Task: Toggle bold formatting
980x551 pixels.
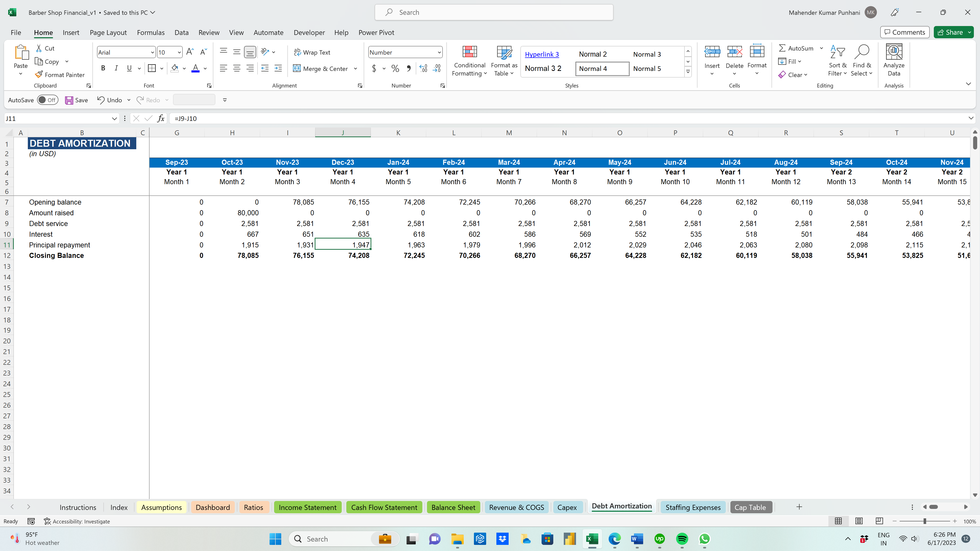Action: pyautogui.click(x=103, y=68)
